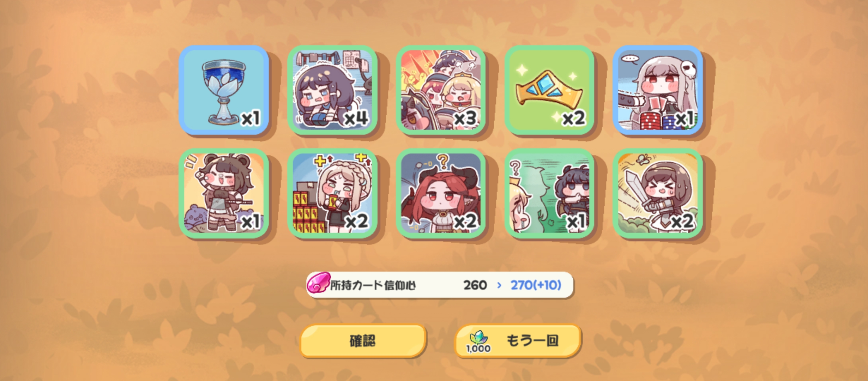Click the skull hair ornament girl portrait

pyautogui.click(x=658, y=90)
